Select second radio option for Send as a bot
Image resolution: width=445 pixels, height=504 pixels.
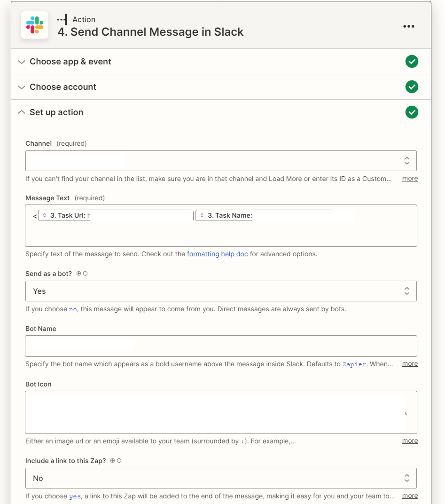(x=85, y=273)
